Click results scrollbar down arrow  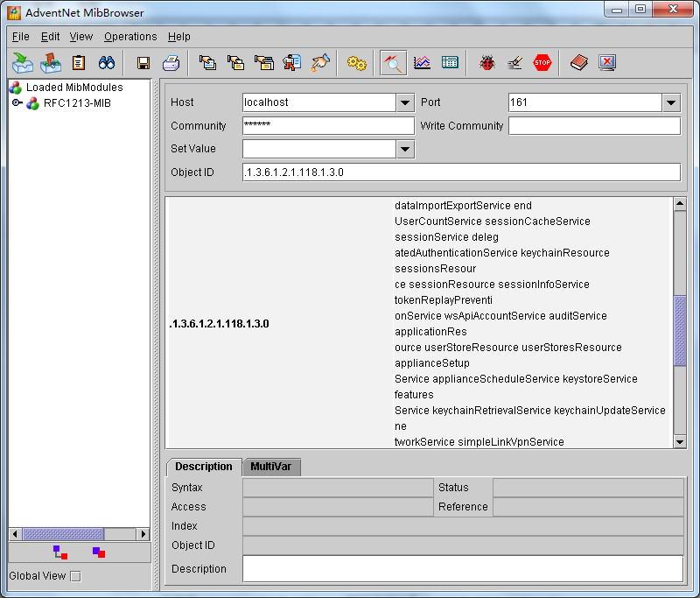[680, 442]
